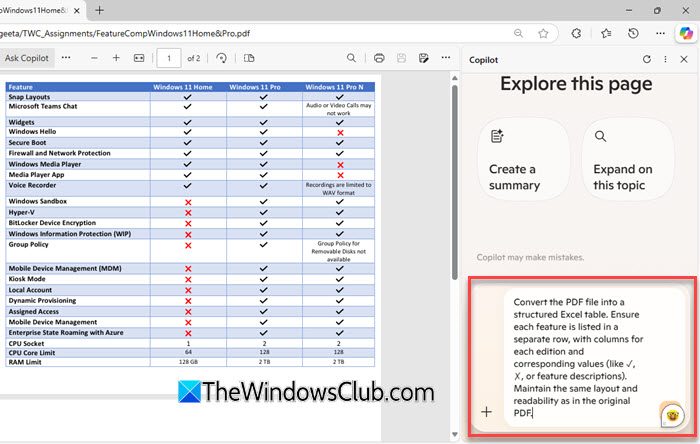The height and width of the screenshot is (444, 700).
Task: Click the Save PDF icon
Action: pos(401,58)
